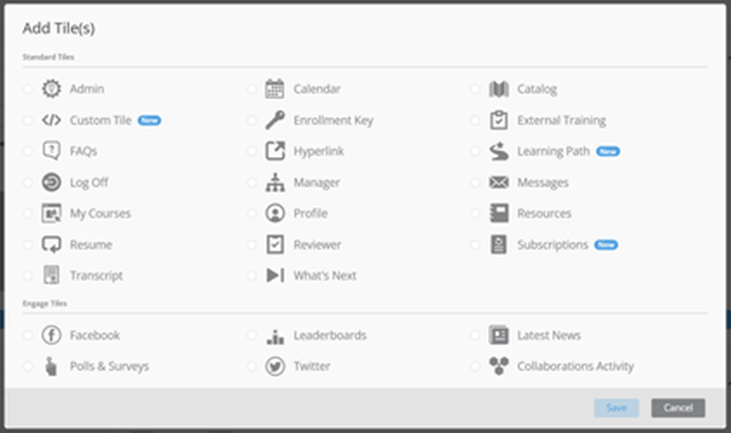Click the Twitter bird icon
731x433 pixels.
click(x=275, y=366)
